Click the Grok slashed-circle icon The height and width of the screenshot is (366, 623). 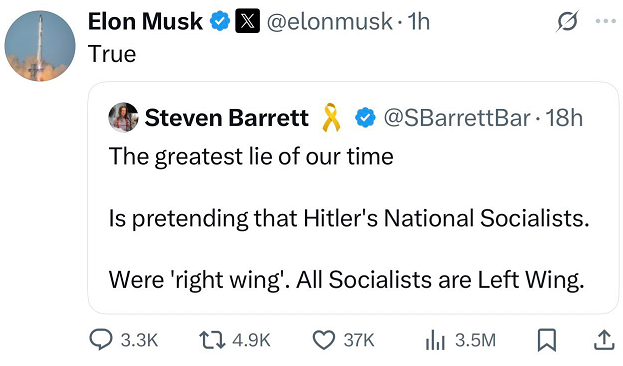pyautogui.click(x=567, y=21)
